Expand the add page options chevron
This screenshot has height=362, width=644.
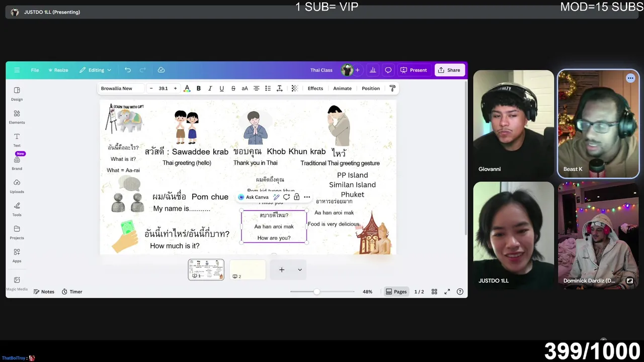(x=300, y=270)
